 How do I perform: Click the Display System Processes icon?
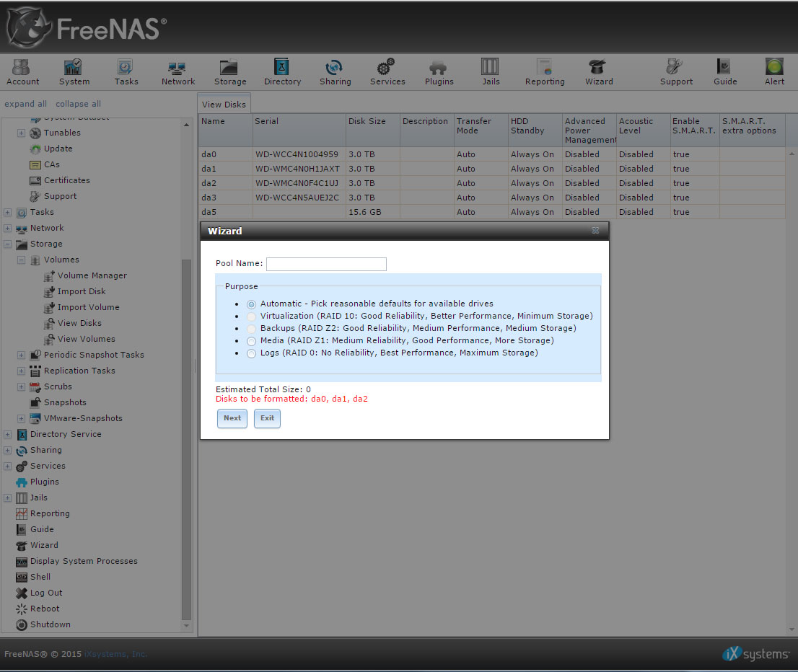coord(22,561)
